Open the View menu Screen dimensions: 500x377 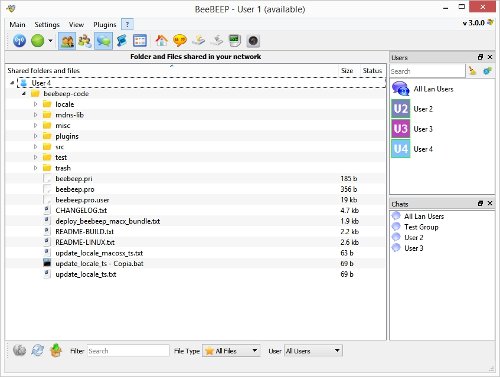tap(76, 25)
